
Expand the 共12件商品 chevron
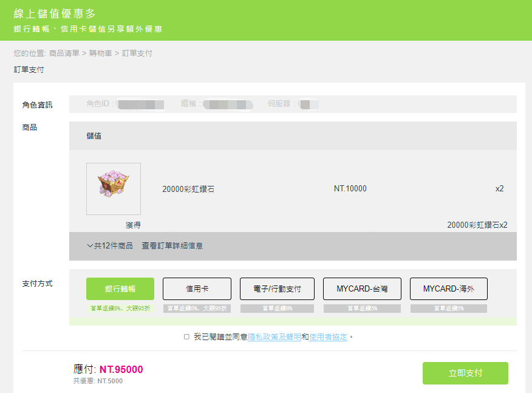(x=90, y=246)
